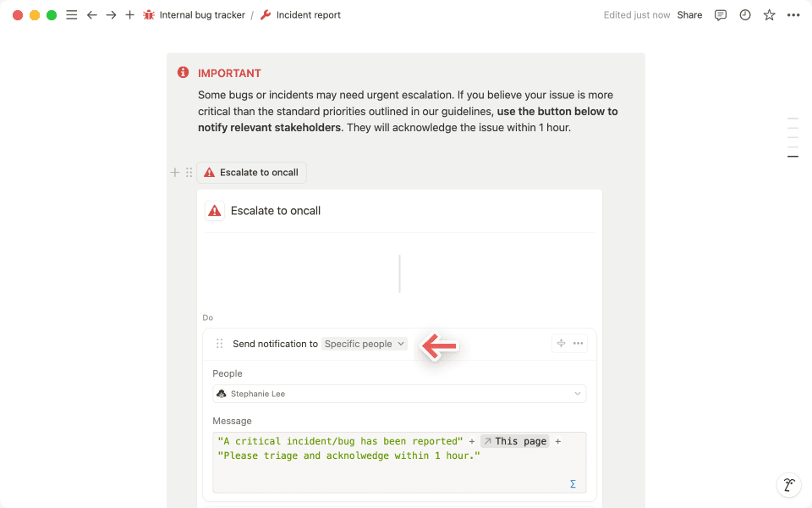The height and width of the screenshot is (508, 812).
Task: Open options menu for the notification action
Action: pos(579,344)
